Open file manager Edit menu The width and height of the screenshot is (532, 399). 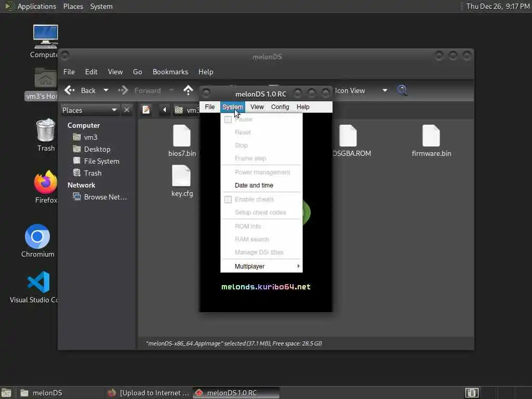coord(91,72)
